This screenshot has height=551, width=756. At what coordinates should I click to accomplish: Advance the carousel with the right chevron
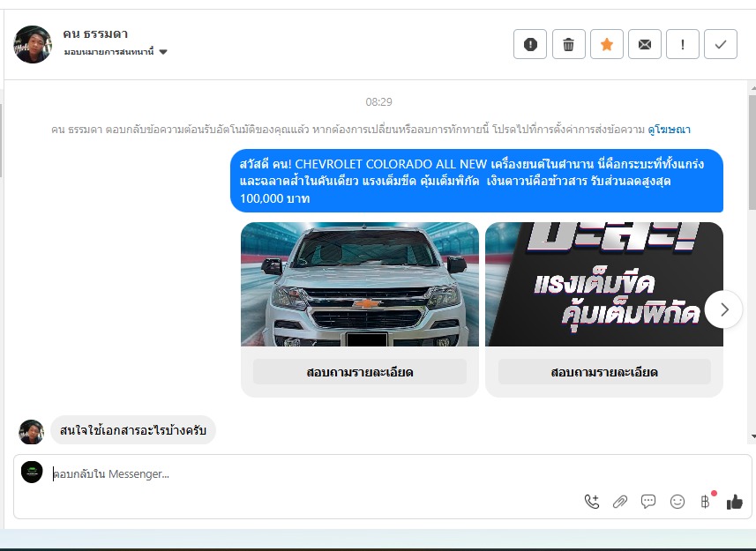(723, 309)
